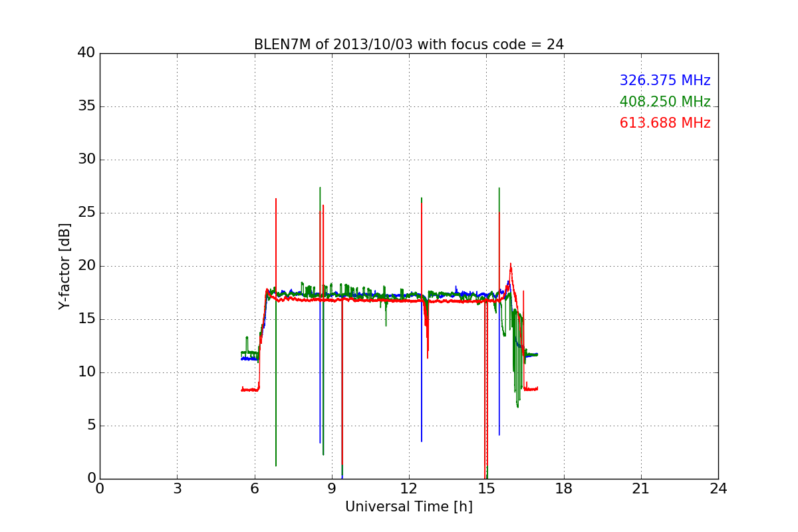Select the 408.250 MHz legend label
This screenshot has width=798, height=532.
coord(665,102)
